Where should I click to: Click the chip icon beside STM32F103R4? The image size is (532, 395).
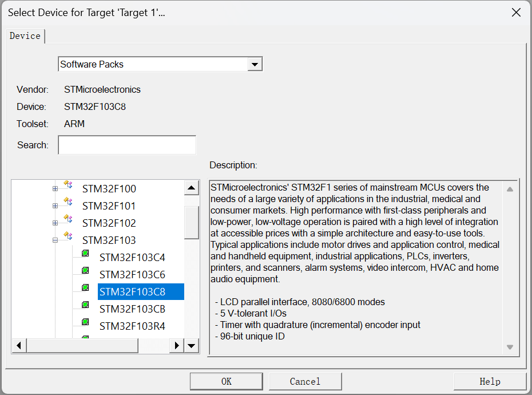(x=85, y=322)
